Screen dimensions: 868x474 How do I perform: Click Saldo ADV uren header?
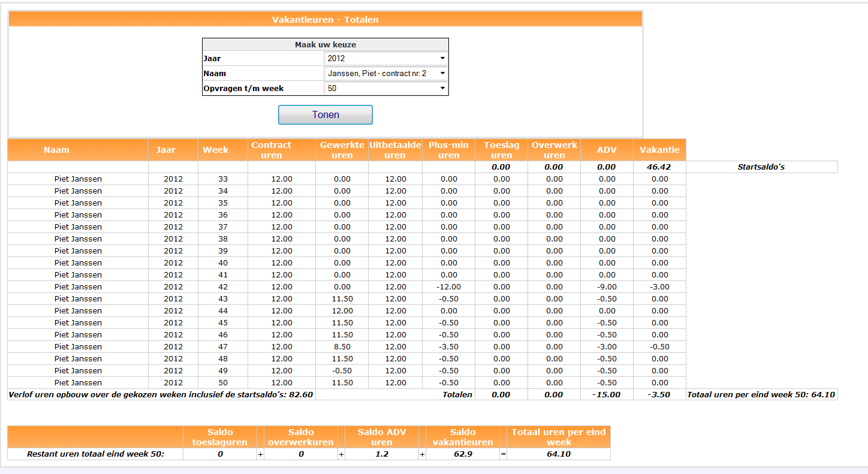[382, 437]
